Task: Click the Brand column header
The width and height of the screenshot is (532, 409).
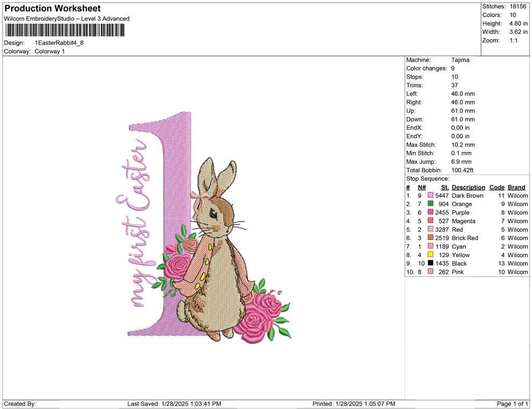Action: [x=516, y=187]
